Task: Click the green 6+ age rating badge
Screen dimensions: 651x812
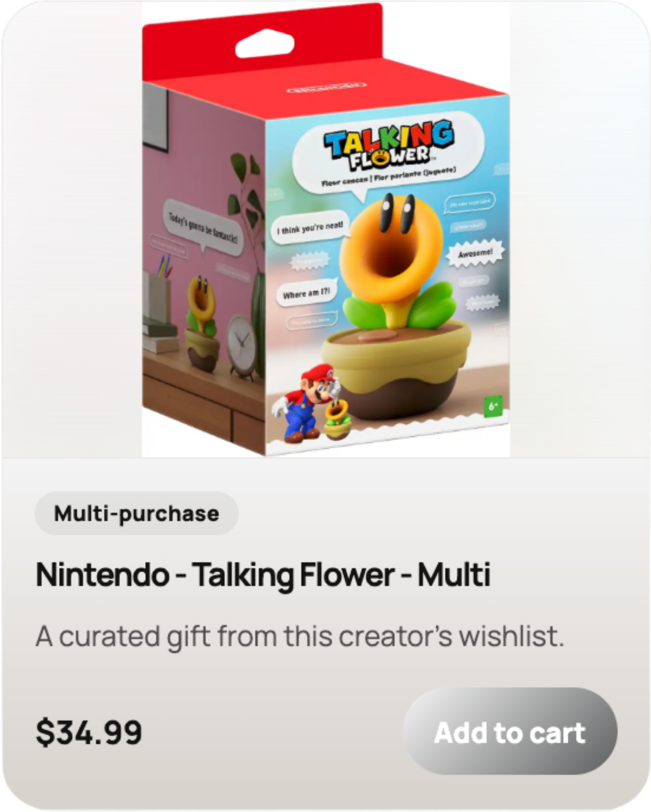Action: coord(493,406)
